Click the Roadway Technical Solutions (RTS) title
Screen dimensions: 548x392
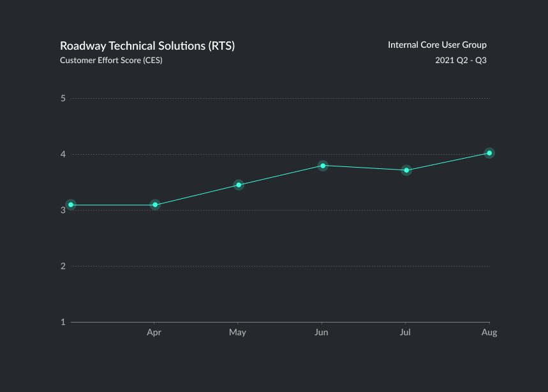(147, 46)
